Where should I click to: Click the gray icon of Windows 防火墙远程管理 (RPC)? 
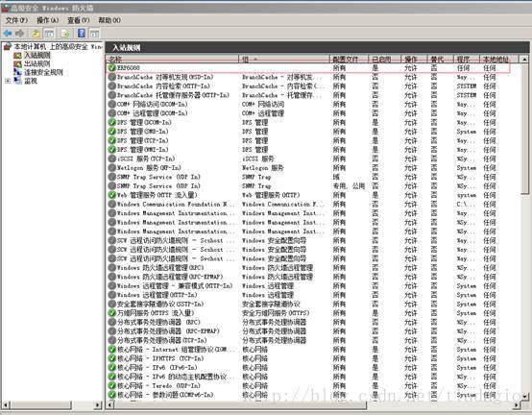[x=112, y=267]
